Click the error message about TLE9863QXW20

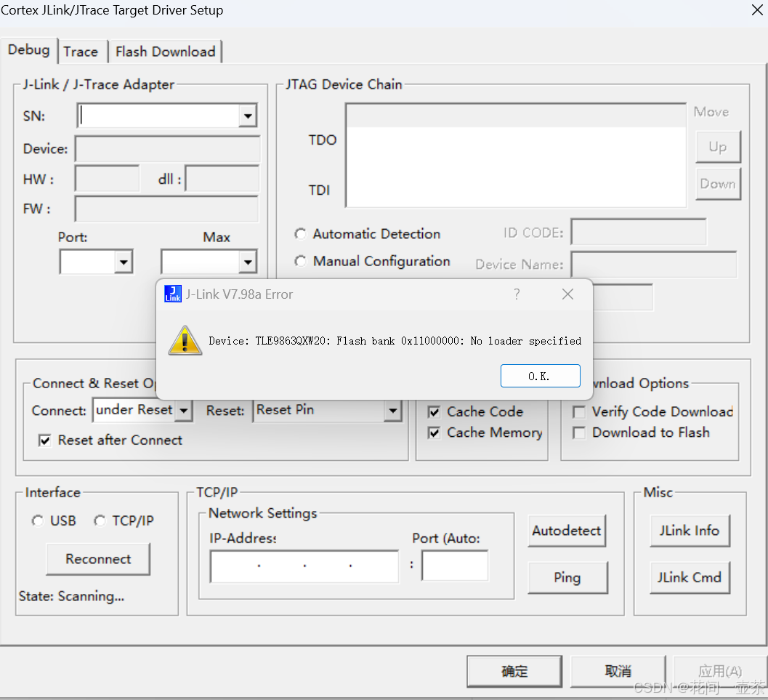pos(395,341)
